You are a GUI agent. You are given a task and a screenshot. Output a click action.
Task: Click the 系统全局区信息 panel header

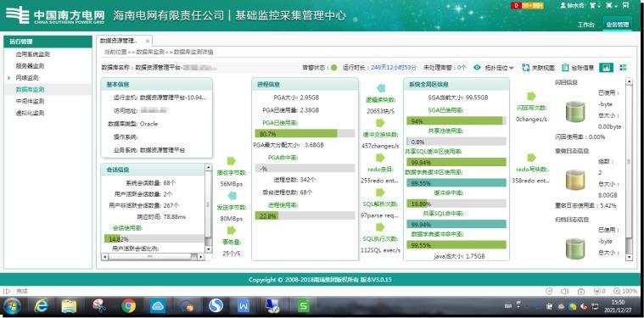(456, 84)
